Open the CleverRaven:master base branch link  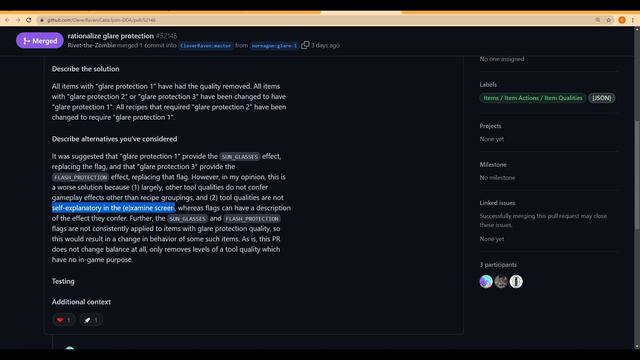(206, 46)
